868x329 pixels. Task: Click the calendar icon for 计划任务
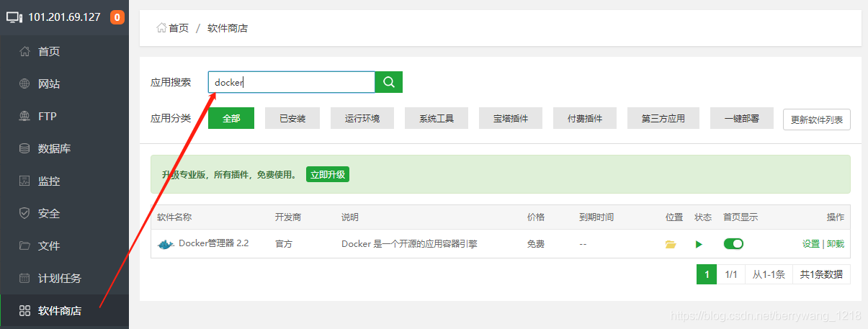24,278
